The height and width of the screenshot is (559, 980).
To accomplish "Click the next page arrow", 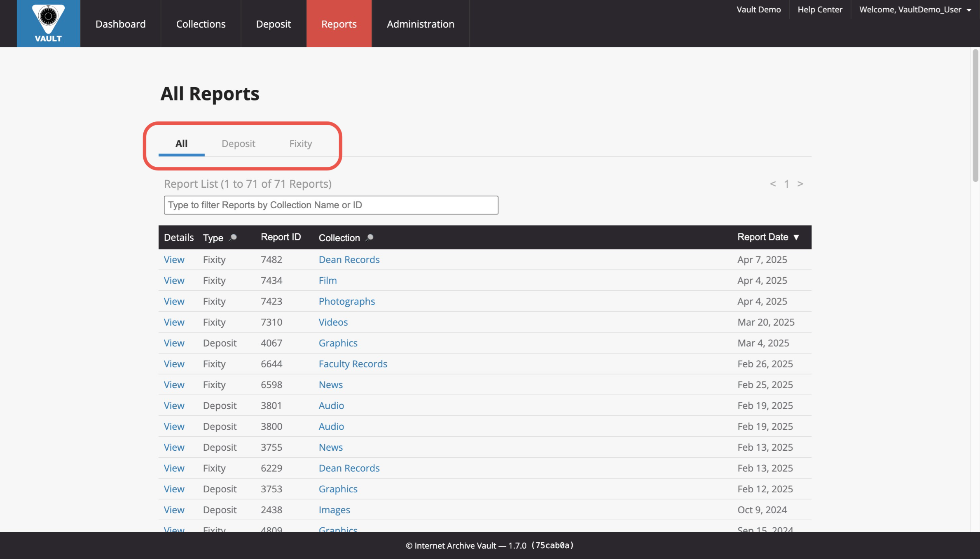I will pos(800,184).
